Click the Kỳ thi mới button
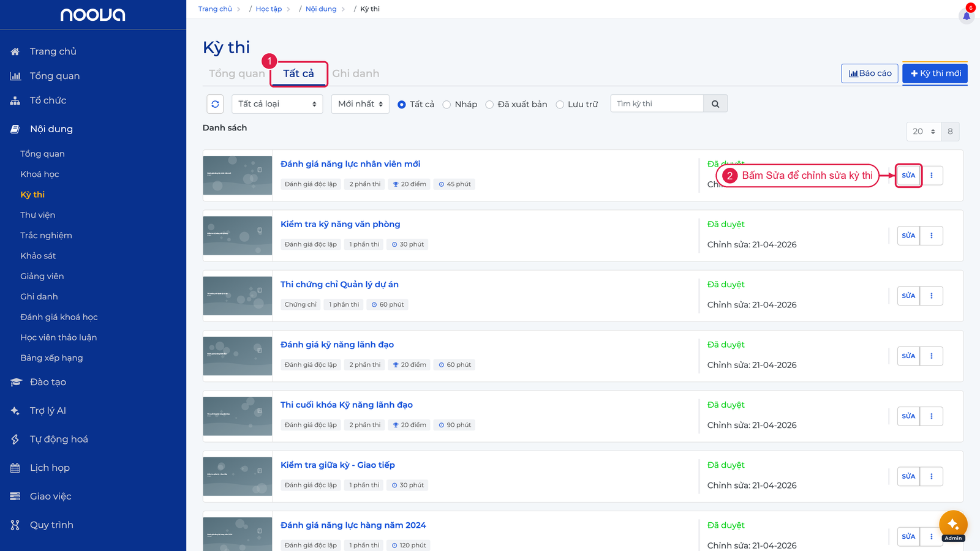 (x=935, y=73)
